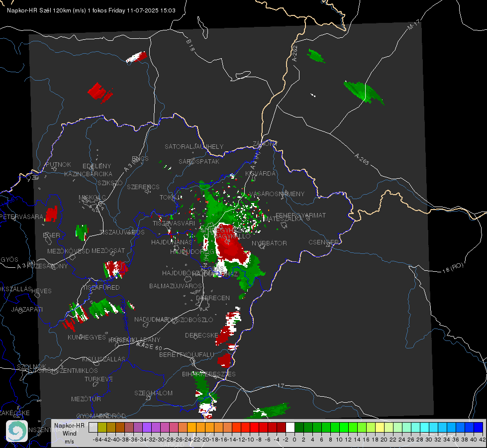Click the DERECSKE label
This screenshot has width=487, height=448.
click(202, 336)
